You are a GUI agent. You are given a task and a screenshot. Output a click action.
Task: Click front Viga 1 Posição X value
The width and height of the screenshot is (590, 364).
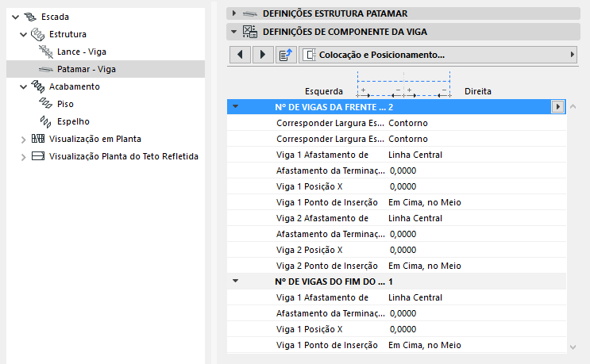403,186
